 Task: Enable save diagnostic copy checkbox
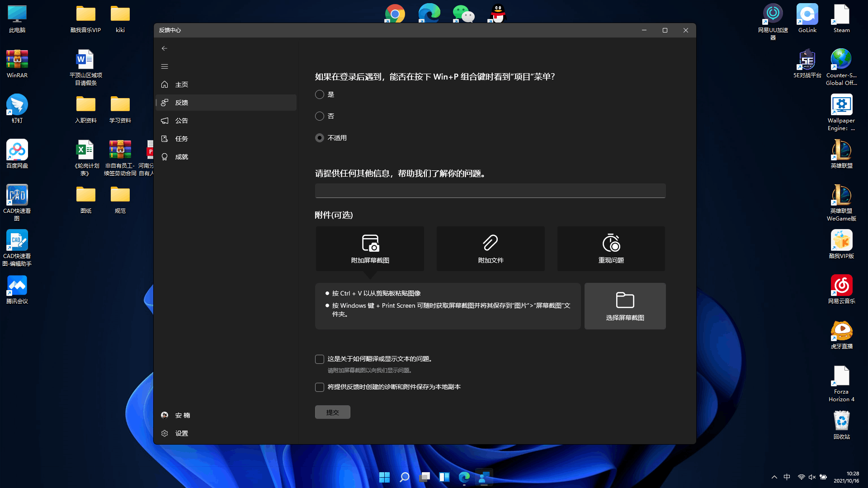[x=320, y=387]
